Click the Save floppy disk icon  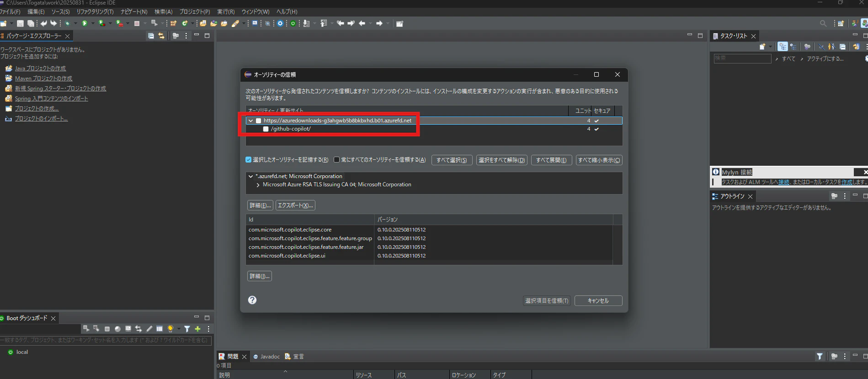click(20, 23)
